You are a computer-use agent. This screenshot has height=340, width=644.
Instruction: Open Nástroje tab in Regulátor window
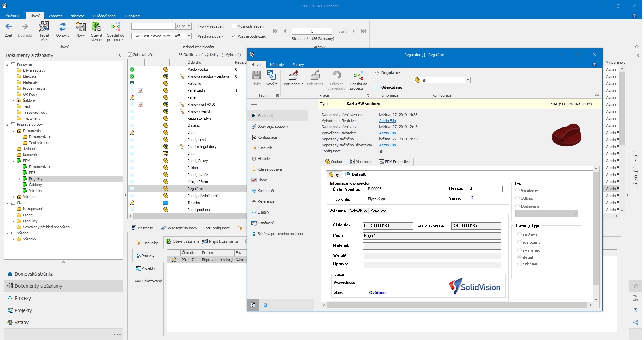tap(277, 65)
